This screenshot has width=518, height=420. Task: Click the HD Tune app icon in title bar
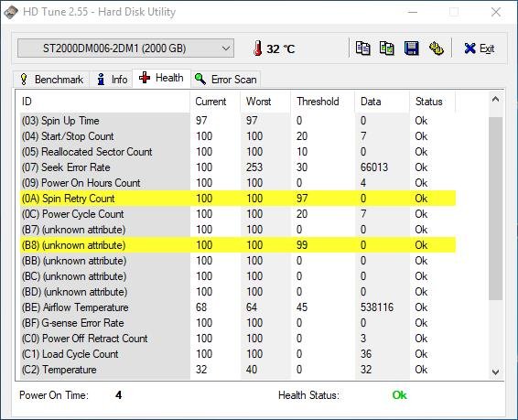[x=11, y=12]
